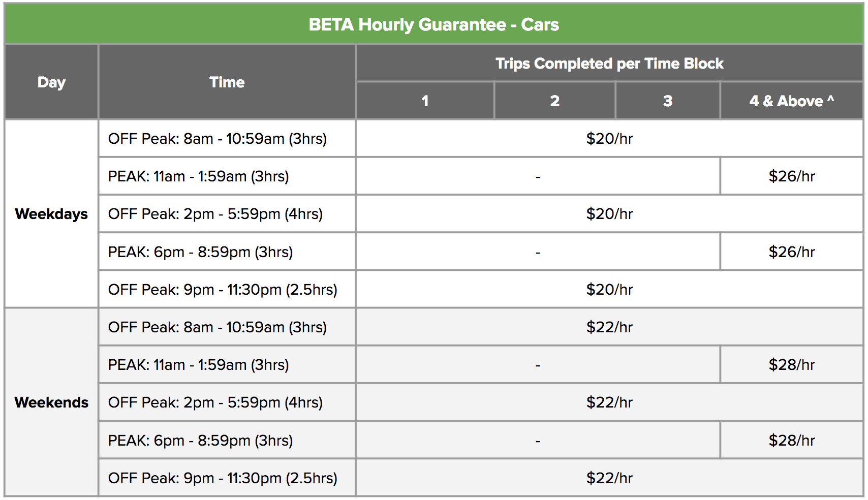This screenshot has width=868, height=500.
Task: Select the Weekdays row label
Action: [51, 214]
